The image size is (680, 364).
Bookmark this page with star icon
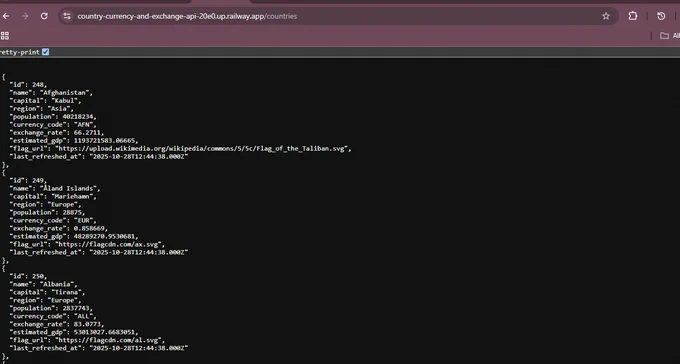click(x=606, y=16)
